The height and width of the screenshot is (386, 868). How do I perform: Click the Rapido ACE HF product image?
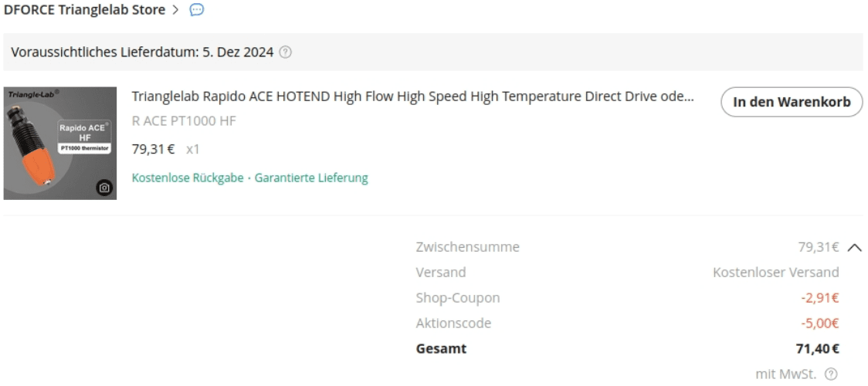coord(60,143)
